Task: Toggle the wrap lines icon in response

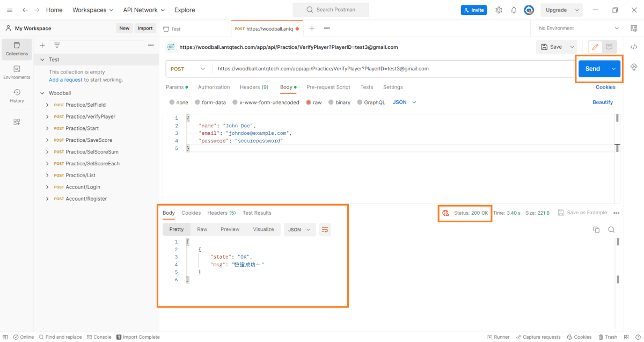Action: (x=325, y=229)
